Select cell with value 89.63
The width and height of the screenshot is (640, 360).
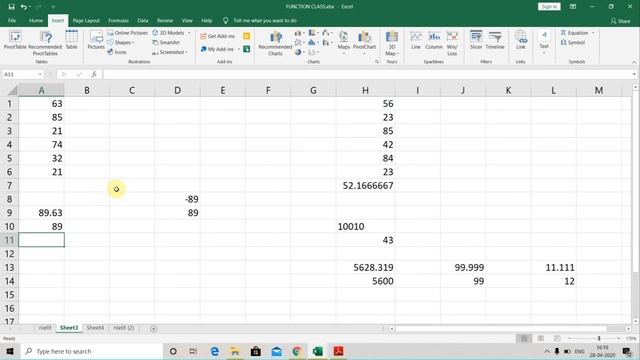pyautogui.click(x=41, y=213)
